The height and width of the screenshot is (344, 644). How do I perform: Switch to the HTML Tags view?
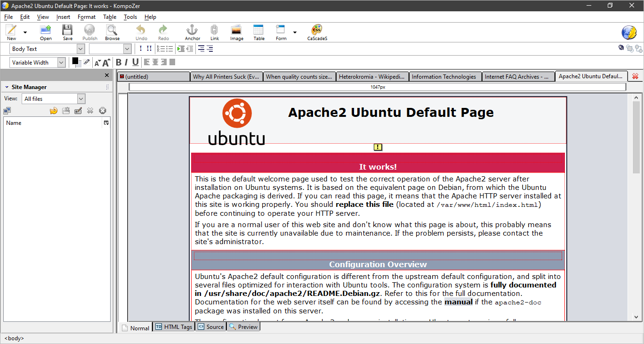(x=174, y=327)
